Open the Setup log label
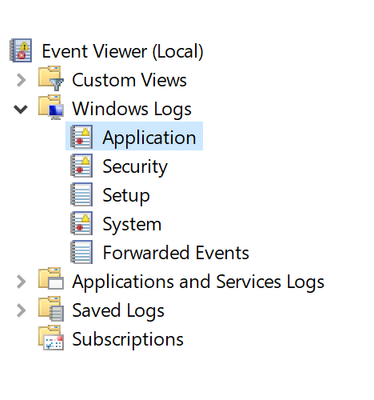This screenshot has height=400, width=374. click(x=126, y=195)
